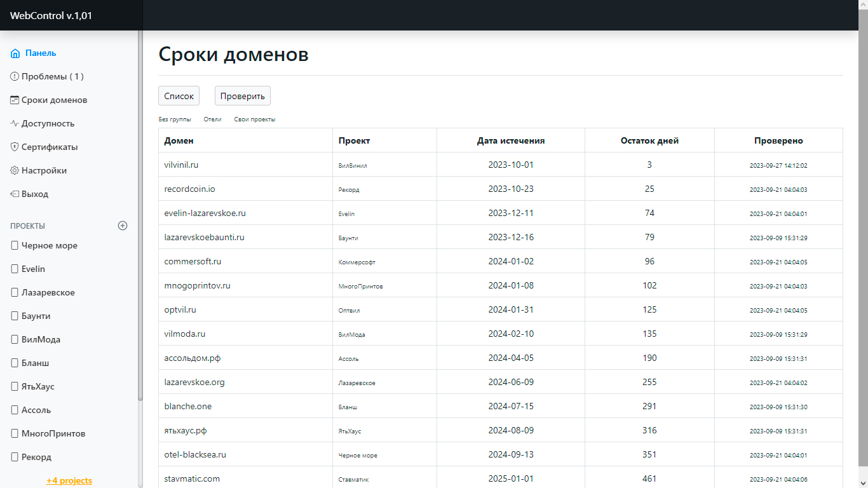Click the exit icon beside Выход

[15, 194]
